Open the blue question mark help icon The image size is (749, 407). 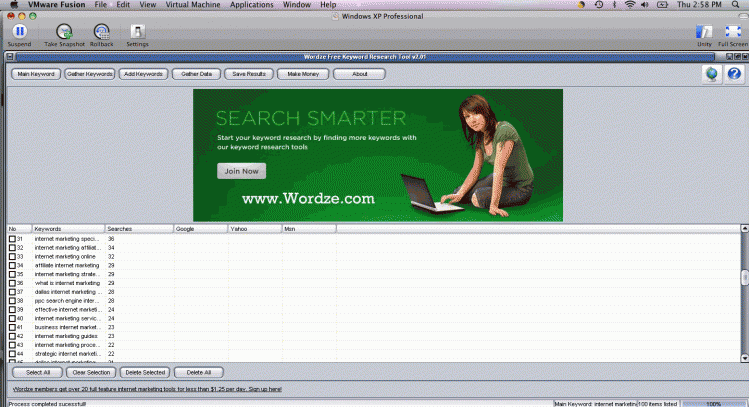pos(734,74)
